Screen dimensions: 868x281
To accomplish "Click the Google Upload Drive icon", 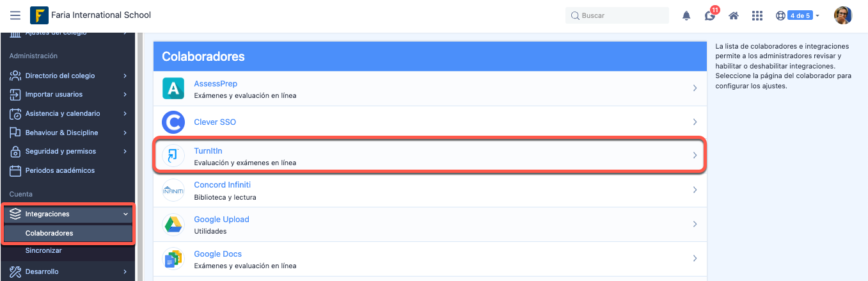I will coord(173,224).
